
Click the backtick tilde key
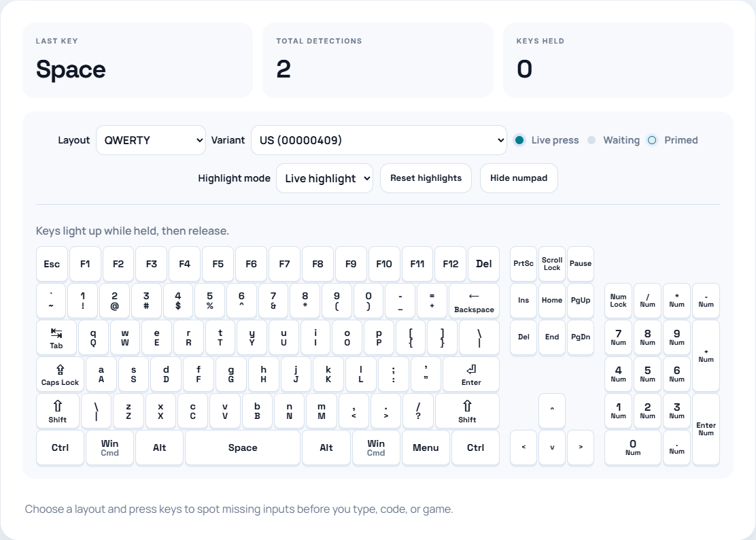51,301
